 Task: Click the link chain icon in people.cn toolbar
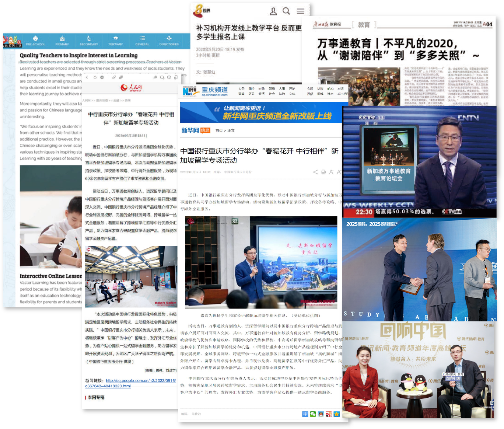(114, 77)
